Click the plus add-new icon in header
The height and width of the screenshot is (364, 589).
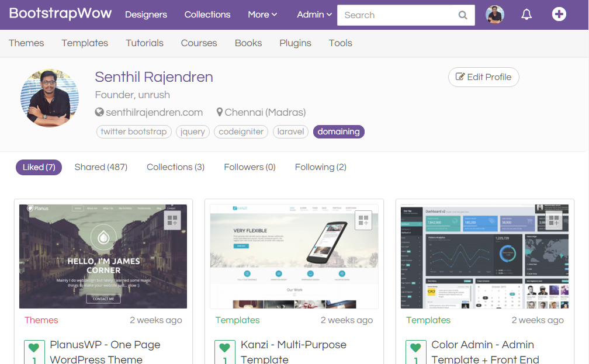(559, 14)
